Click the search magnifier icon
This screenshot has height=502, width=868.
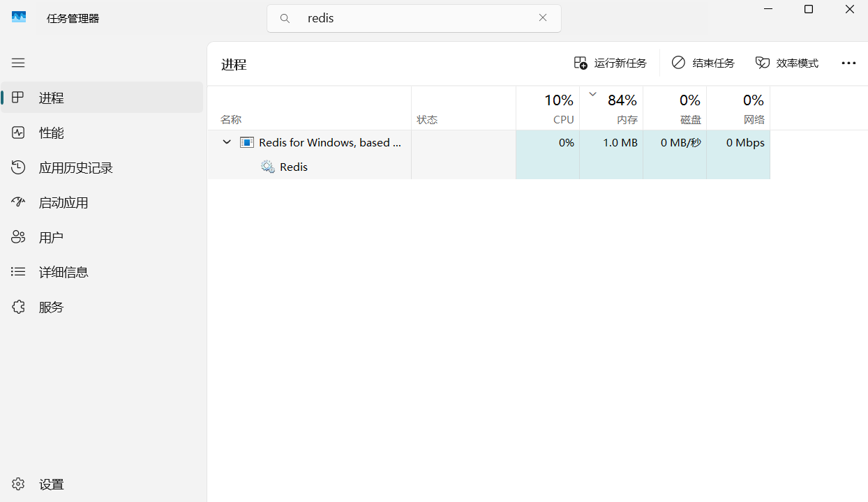click(285, 19)
